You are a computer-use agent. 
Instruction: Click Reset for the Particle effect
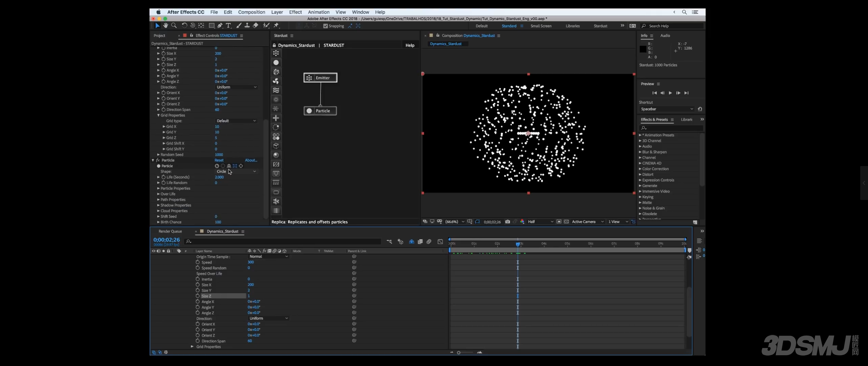219,160
